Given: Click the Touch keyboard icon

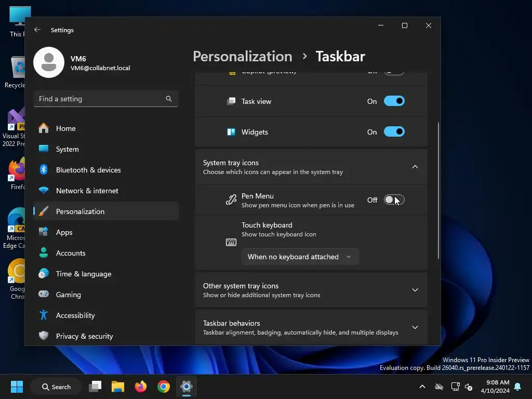Looking at the screenshot, I should (x=231, y=242).
